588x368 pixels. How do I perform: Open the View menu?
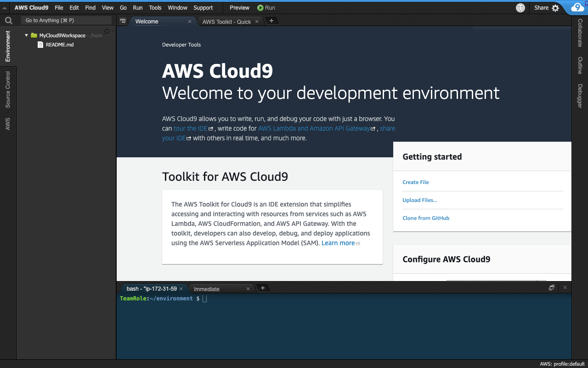click(108, 8)
